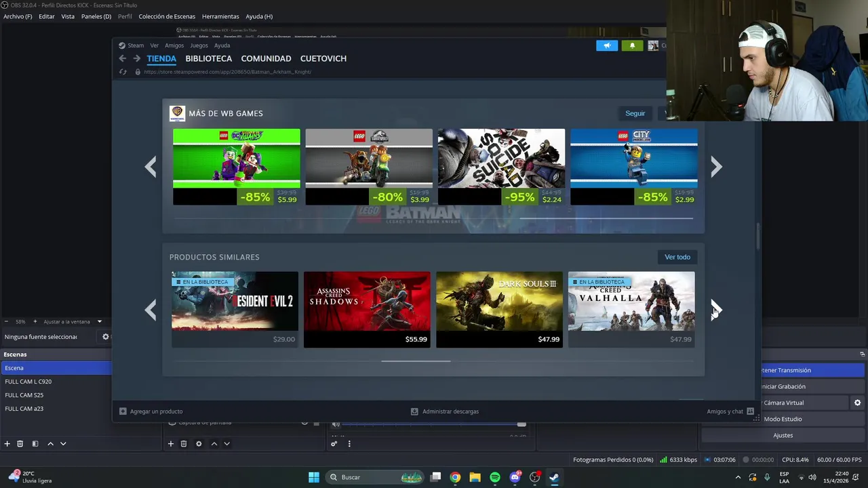Open File Explorer from the taskbar
868x488 pixels.
click(x=475, y=477)
